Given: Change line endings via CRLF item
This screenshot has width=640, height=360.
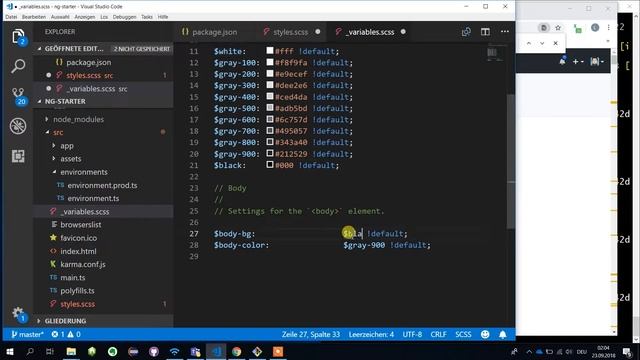Looking at the screenshot, I should (438, 334).
